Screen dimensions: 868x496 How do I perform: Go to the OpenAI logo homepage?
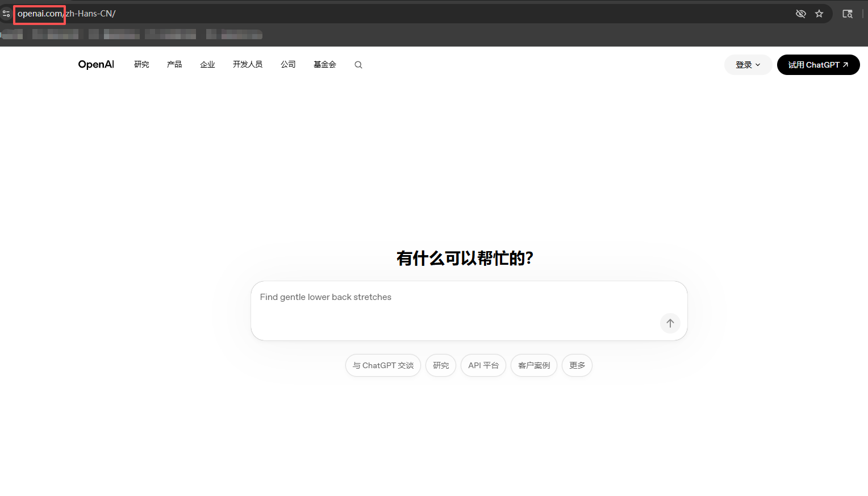[x=96, y=65]
